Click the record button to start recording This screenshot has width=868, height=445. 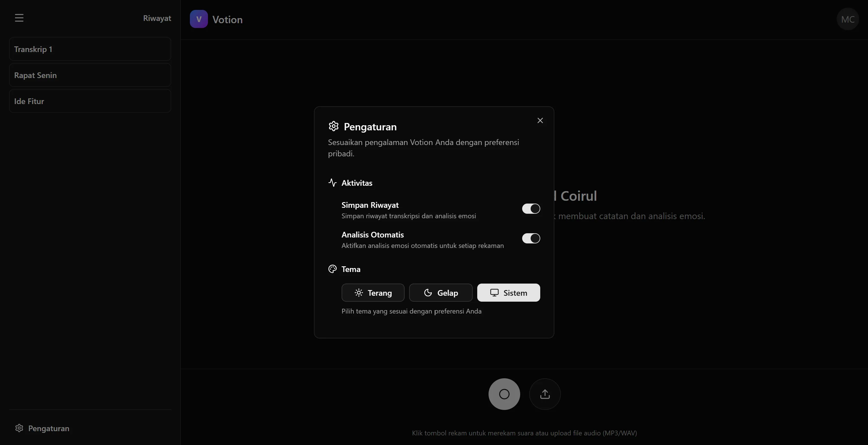coord(504,394)
